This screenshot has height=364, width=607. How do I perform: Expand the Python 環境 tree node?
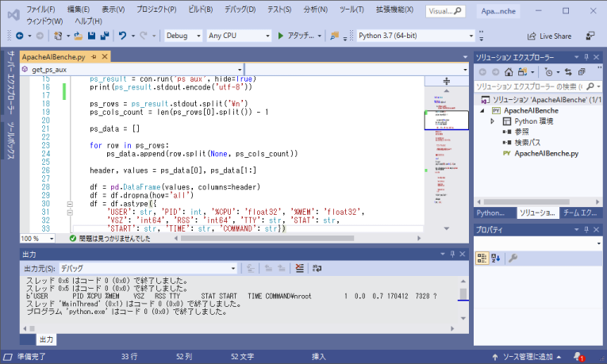click(493, 121)
